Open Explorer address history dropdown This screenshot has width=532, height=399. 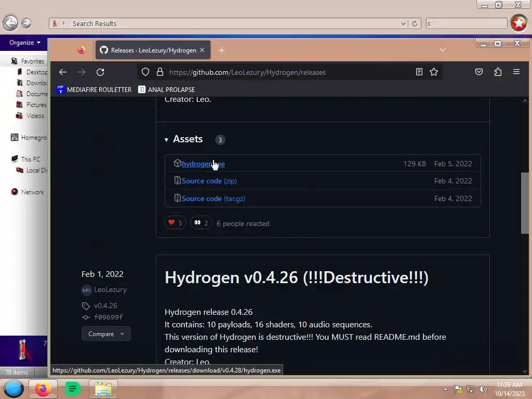click(403, 23)
